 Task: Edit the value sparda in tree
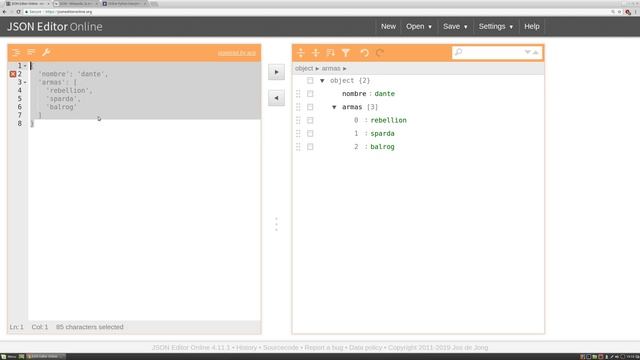[382, 133]
